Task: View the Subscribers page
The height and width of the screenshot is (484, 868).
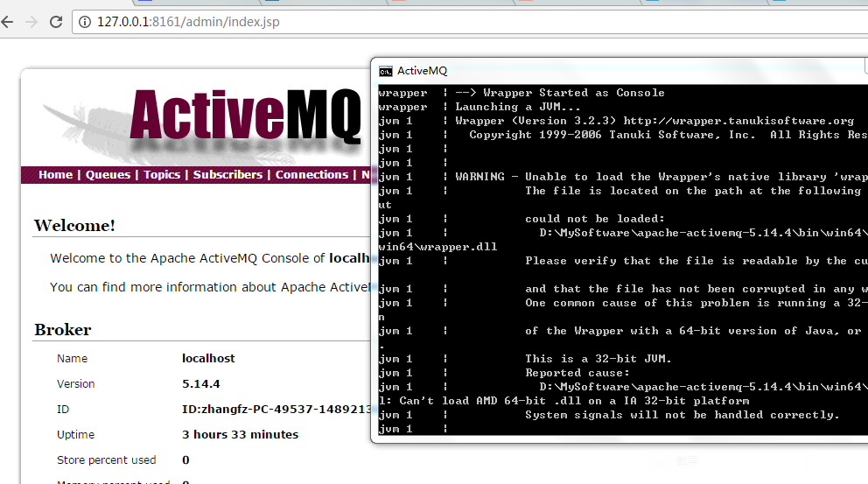Action: pyautogui.click(x=227, y=175)
